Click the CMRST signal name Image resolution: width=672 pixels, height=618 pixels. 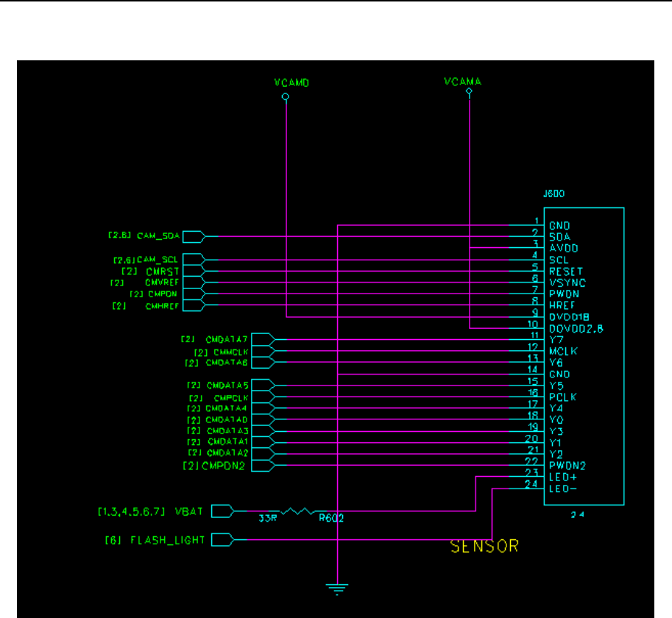[x=163, y=271]
